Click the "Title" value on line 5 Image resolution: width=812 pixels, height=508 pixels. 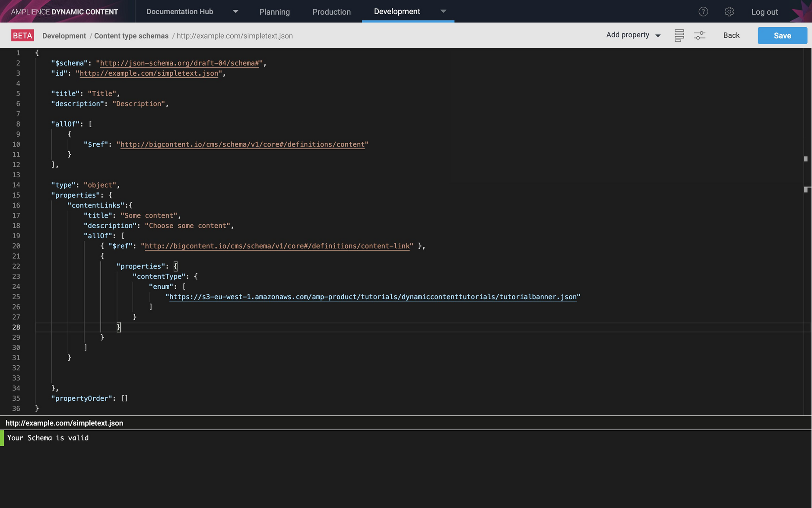pos(102,93)
